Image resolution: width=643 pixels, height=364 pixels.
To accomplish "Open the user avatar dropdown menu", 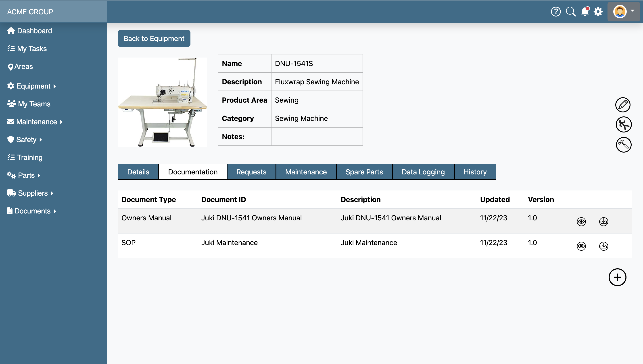I will [x=624, y=12].
